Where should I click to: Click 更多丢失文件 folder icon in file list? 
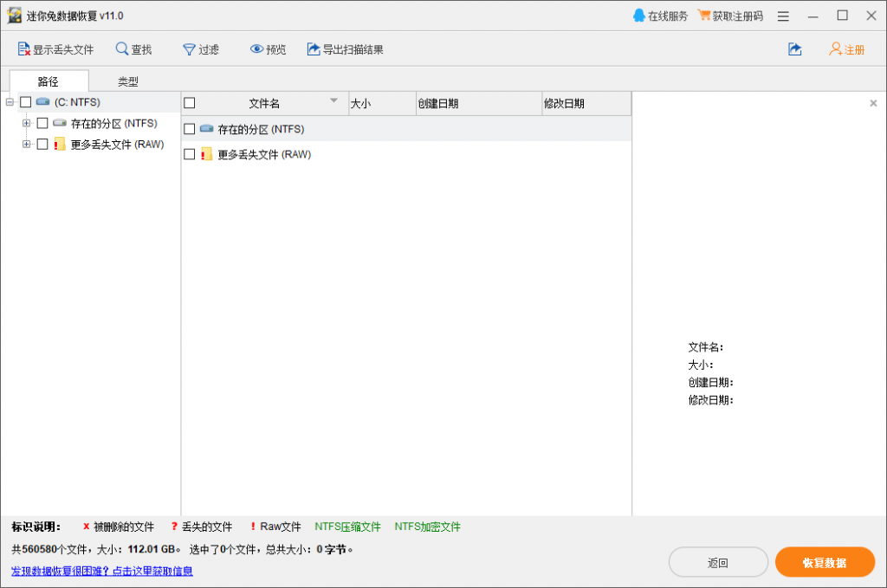206,154
